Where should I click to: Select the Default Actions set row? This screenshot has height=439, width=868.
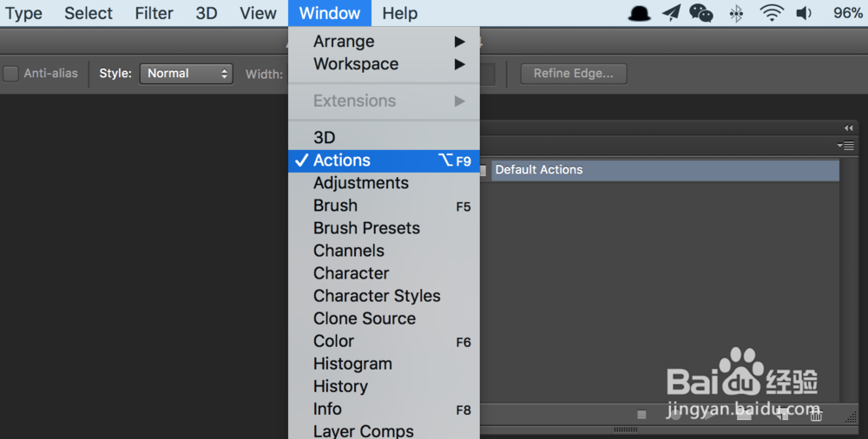point(664,170)
